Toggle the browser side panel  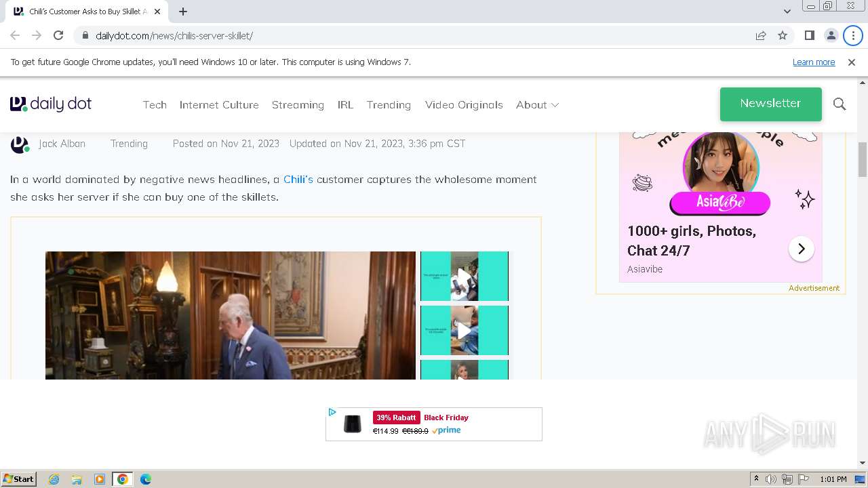[809, 35]
